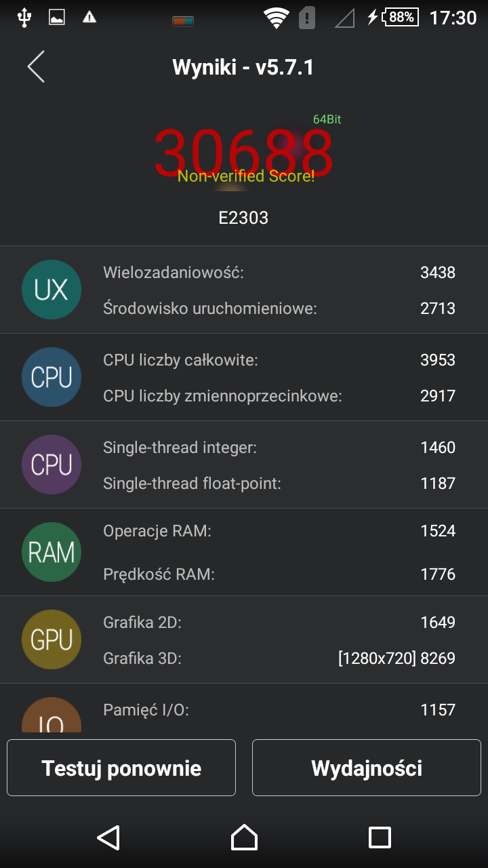This screenshot has height=868, width=488.
Task: Tap the Android back triangle icon
Action: (x=108, y=837)
